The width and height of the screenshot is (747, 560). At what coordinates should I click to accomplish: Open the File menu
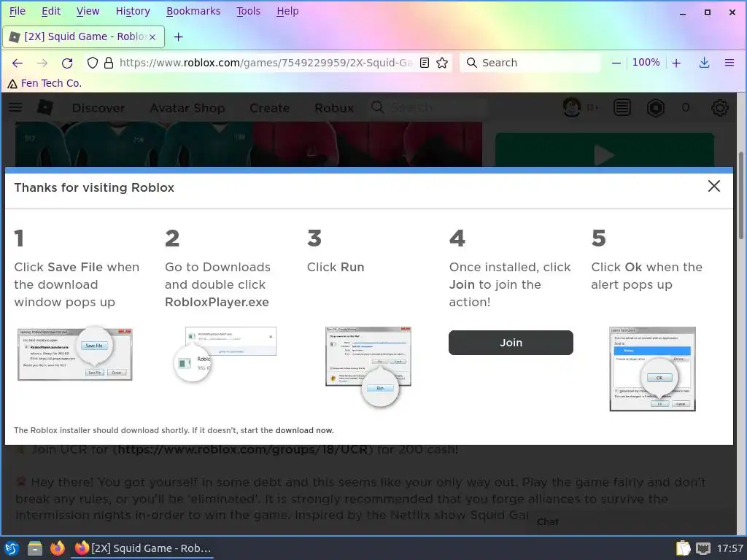pyautogui.click(x=18, y=11)
